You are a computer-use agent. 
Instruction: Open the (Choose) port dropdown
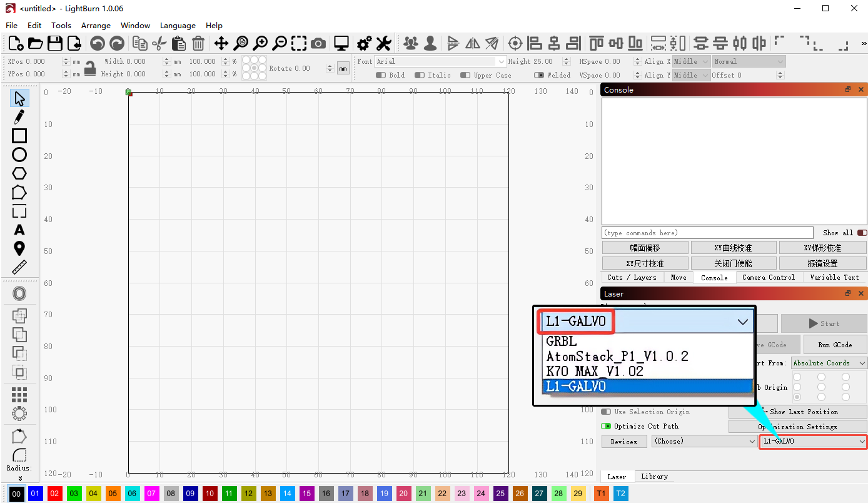704,441
